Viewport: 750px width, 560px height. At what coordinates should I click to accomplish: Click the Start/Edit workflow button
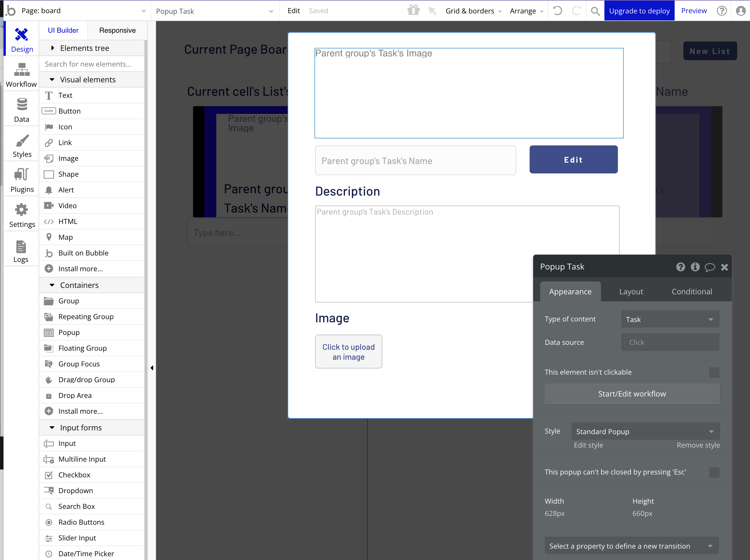[632, 394]
